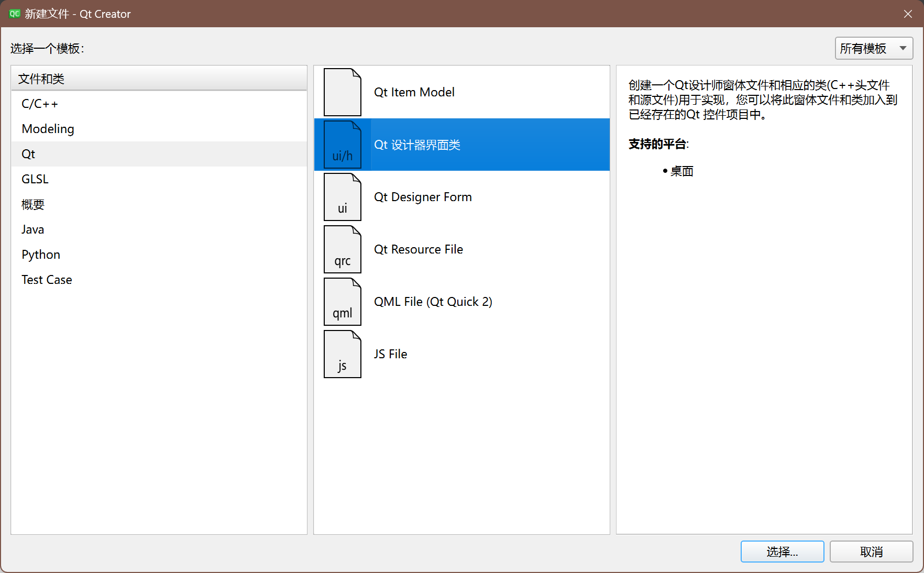The width and height of the screenshot is (924, 573).
Task: Choose the Qt Item Model template label
Action: pyautogui.click(x=414, y=92)
